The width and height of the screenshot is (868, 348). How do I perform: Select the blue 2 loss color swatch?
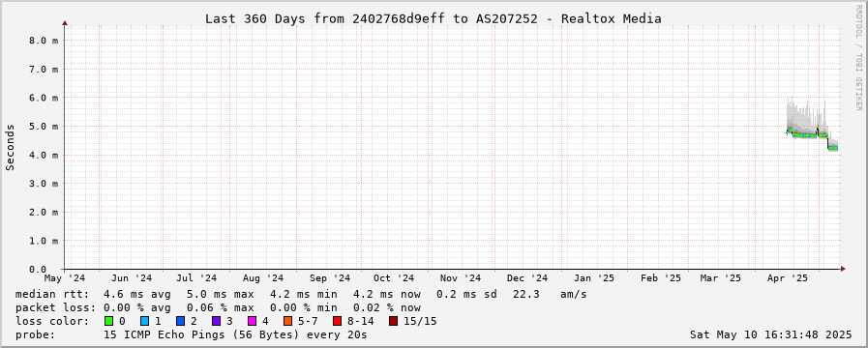pos(180,321)
